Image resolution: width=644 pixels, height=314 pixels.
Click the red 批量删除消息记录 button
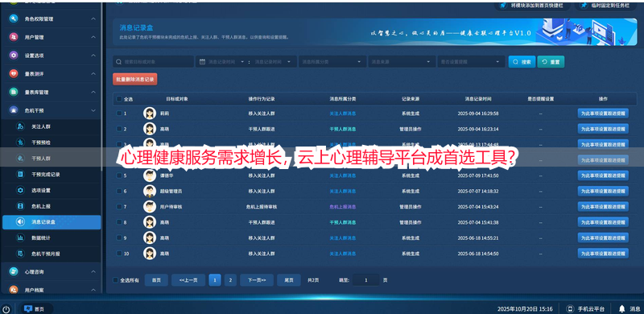134,79
